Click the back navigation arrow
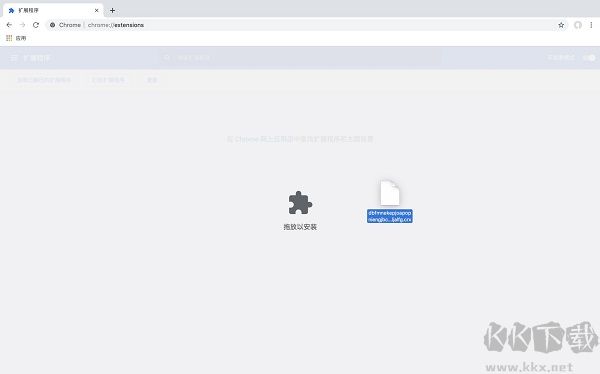The height and width of the screenshot is (374, 600). point(9,25)
